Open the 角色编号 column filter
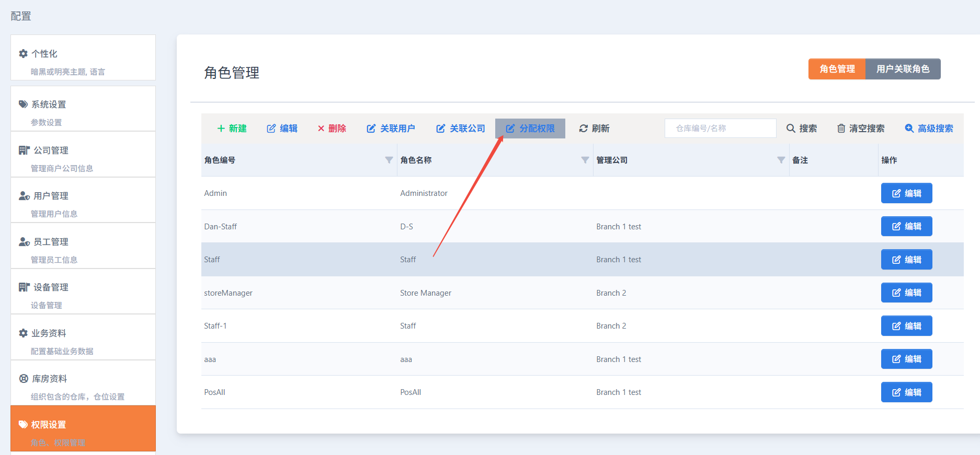The width and height of the screenshot is (980, 455). point(389,160)
